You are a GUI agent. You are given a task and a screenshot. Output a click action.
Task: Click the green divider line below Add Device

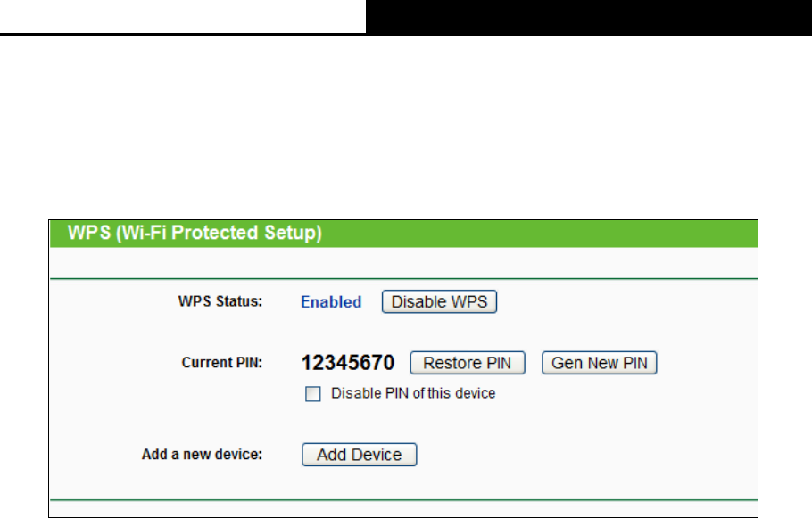[x=404, y=500]
